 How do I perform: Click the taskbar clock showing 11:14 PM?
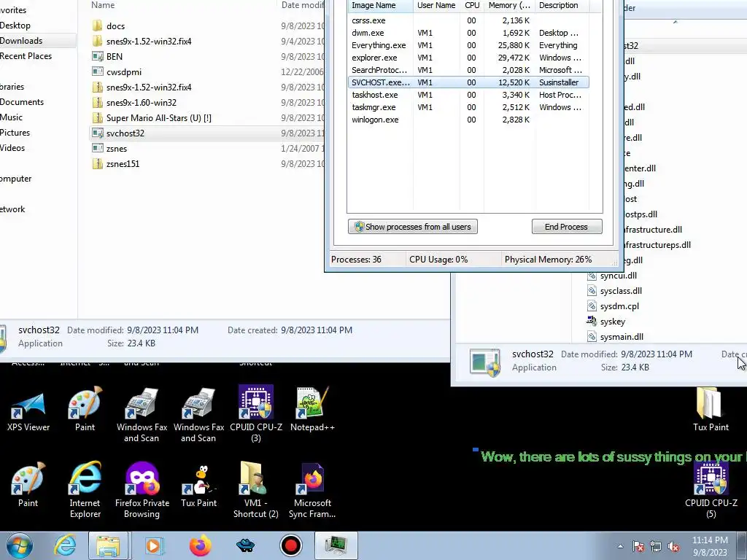pyautogui.click(x=710, y=546)
